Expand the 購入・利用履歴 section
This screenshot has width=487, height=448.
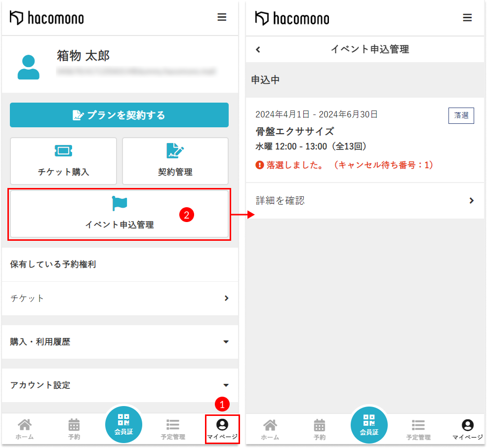coord(120,341)
